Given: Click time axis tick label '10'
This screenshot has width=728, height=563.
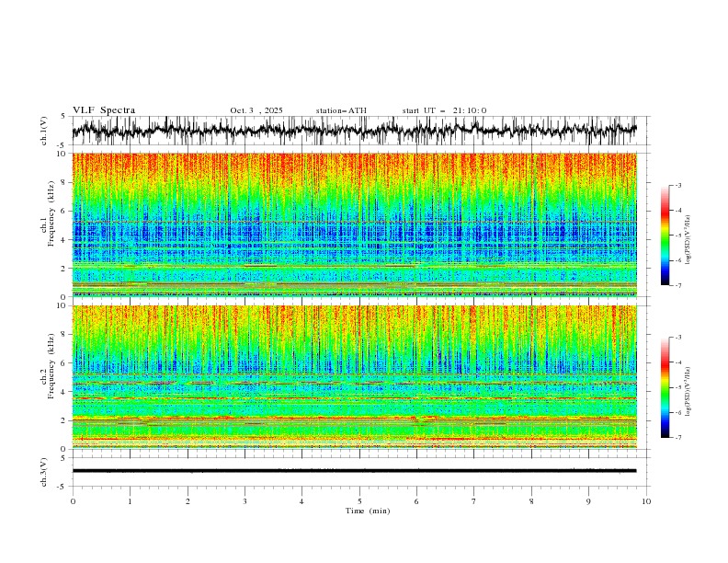Looking at the screenshot, I should (x=646, y=501).
